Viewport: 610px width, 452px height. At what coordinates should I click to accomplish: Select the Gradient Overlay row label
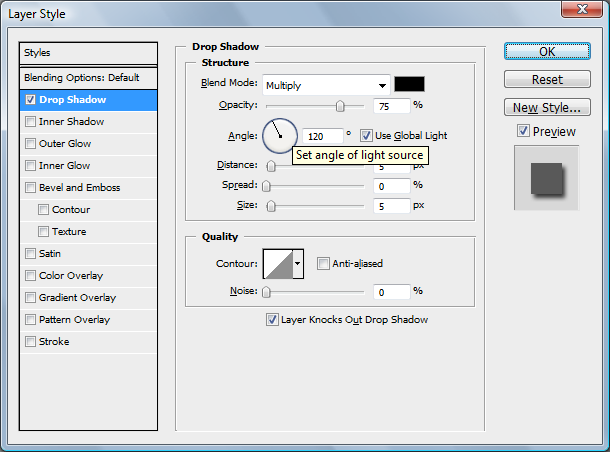point(77,298)
